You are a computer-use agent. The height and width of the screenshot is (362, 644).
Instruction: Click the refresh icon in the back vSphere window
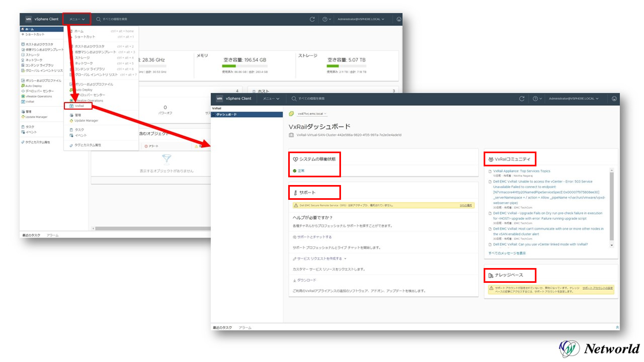(312, 19)
